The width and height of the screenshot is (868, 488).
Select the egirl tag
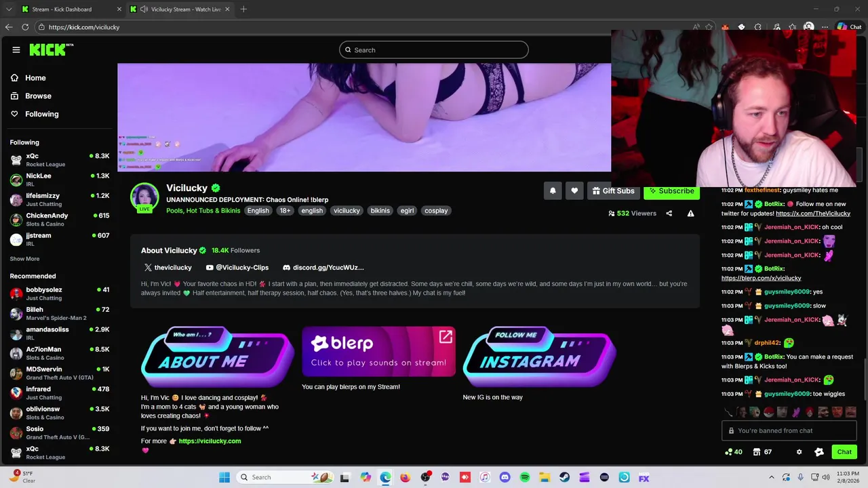[x=407, y=211]
